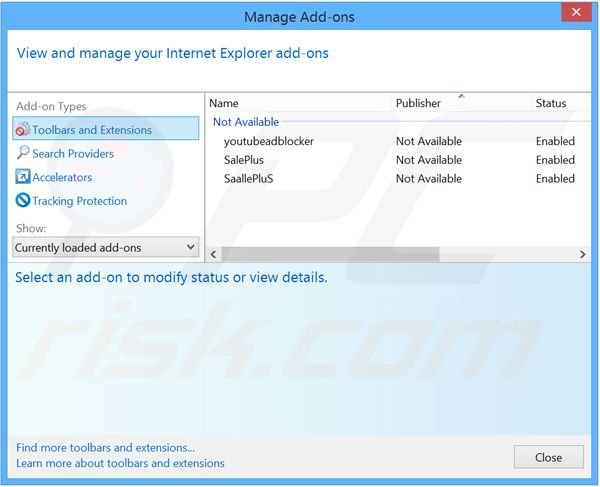Click the Accelerators arrow icon
The image size is (600, 487).
point(23,177)
